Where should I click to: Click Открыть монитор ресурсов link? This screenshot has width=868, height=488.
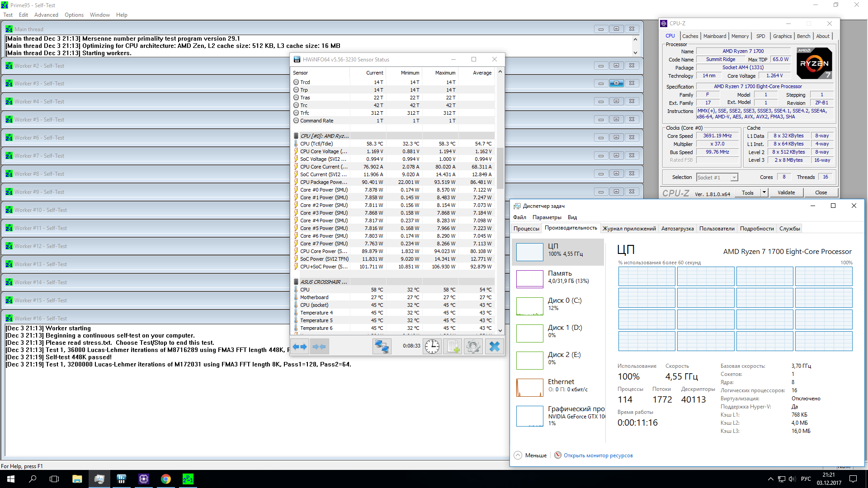coord(598,455)
